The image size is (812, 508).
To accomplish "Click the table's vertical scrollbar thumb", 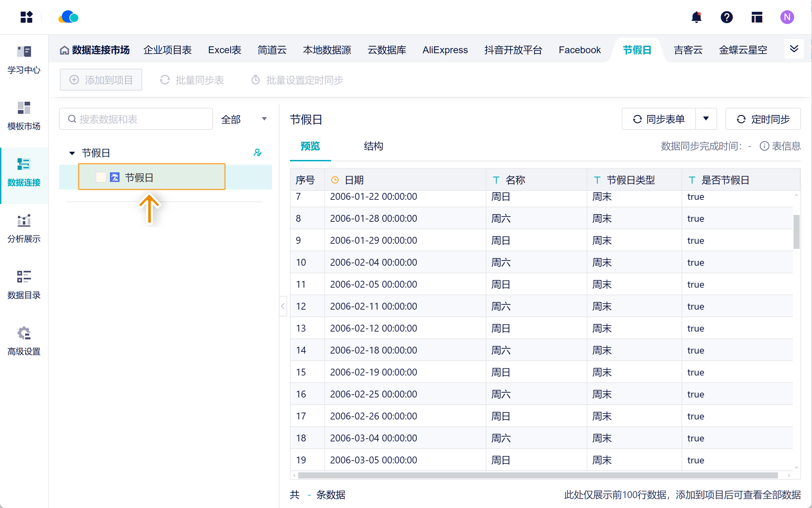I will point(796,231).
